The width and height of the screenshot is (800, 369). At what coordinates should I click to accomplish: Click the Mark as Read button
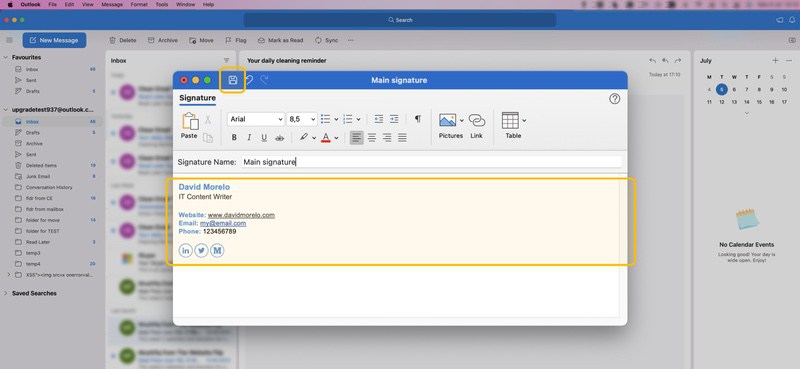click(281, 40)
